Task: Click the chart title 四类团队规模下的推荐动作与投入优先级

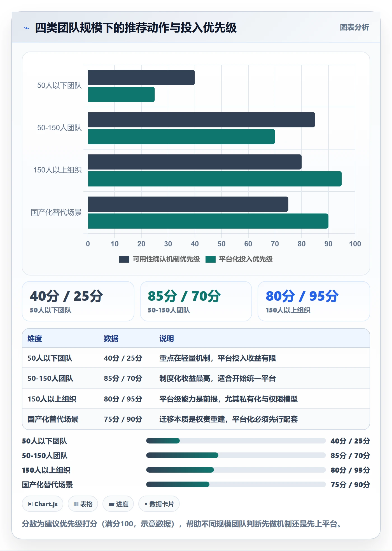Action: point(136,28)
